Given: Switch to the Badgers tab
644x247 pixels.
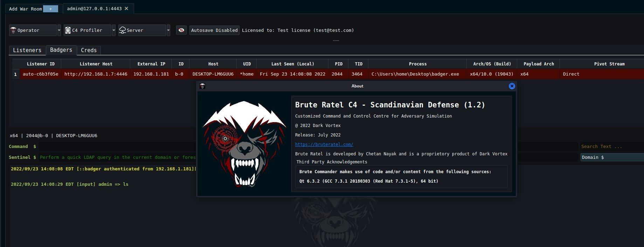Looking at the screenshot, I should [61, 50].
